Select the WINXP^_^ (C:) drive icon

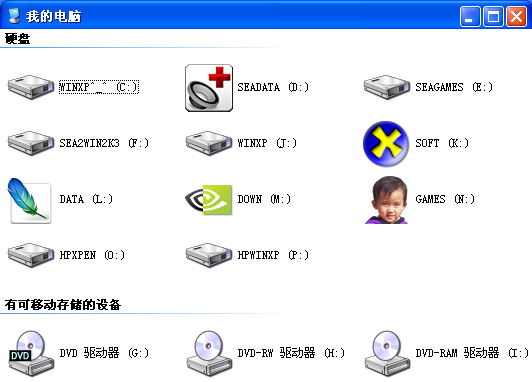point(31,87)
